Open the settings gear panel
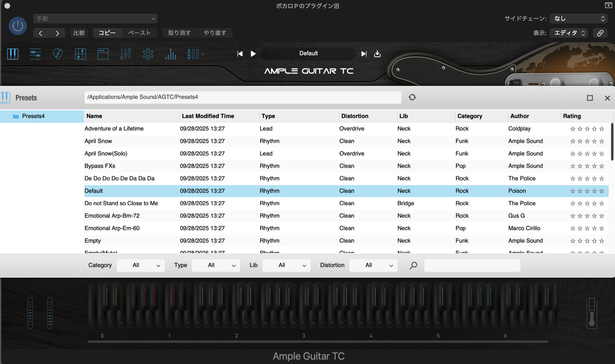Image resolution: width=615 pixels, height=364 pixels. pos(148,54)
